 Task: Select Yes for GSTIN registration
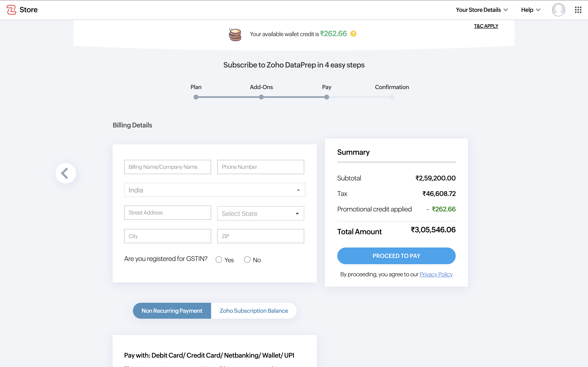coord(219,260)
